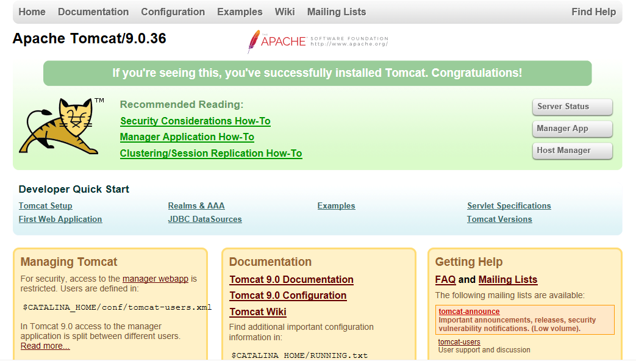
Task: Go to Configuration in the nav bar
Action: (x=173, y=12)
